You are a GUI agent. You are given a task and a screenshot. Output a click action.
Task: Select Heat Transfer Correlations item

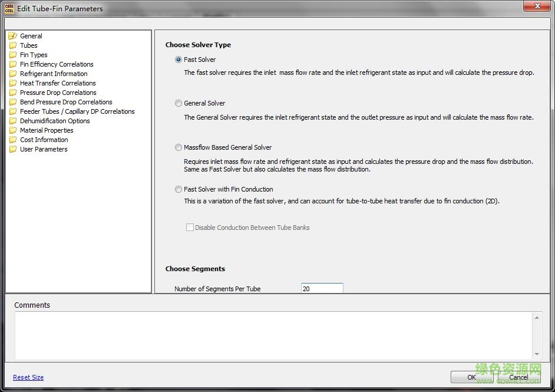[x=58, y=83]
